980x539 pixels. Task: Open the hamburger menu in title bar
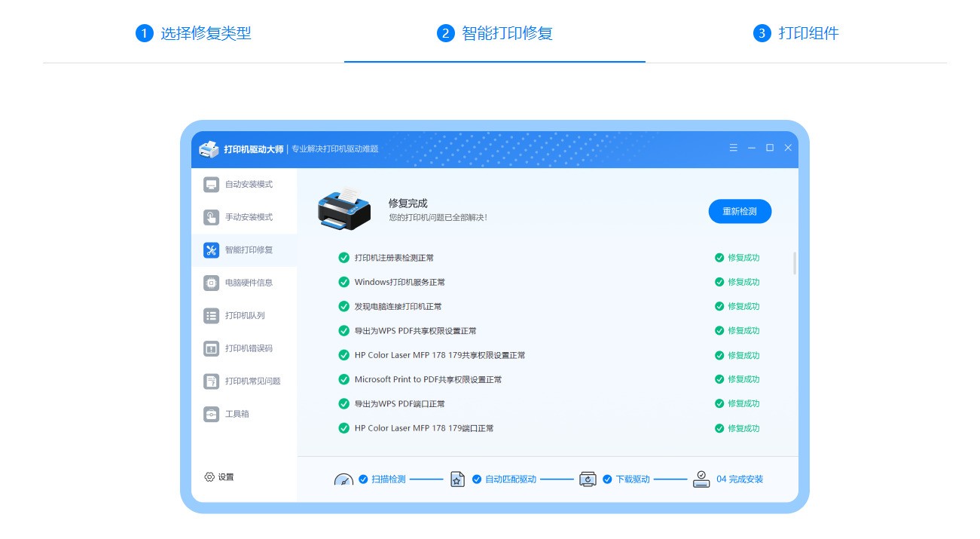tap(733, 148)
